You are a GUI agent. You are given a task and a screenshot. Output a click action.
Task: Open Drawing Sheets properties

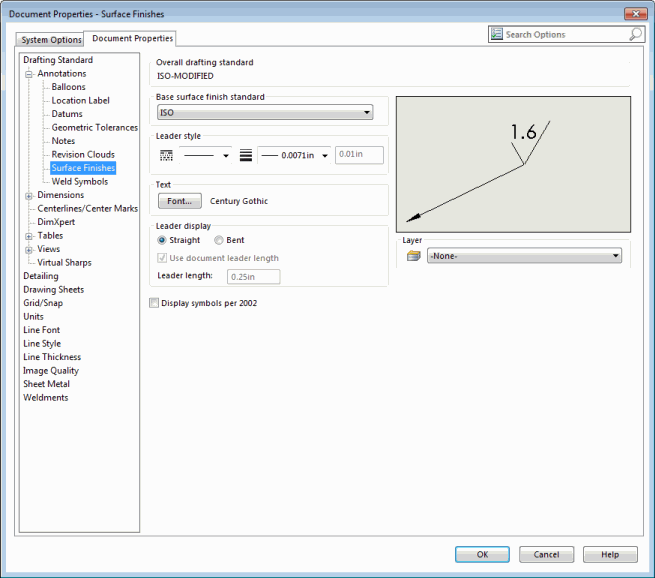[53, 289]
